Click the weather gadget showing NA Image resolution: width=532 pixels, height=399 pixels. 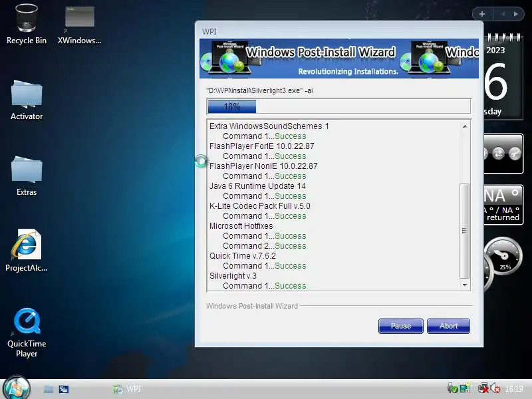tap(503, 205)
